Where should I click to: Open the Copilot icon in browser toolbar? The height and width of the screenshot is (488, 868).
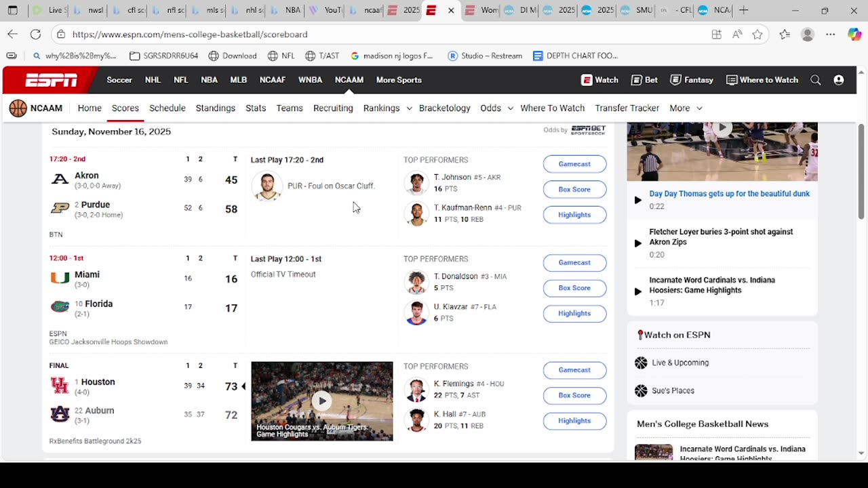854,34
